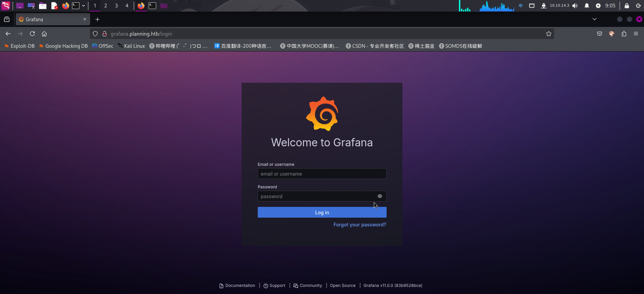This screenshot has width=644, height=294.
Task: Click the clock showing 9:05
Action: coord(610,6)
